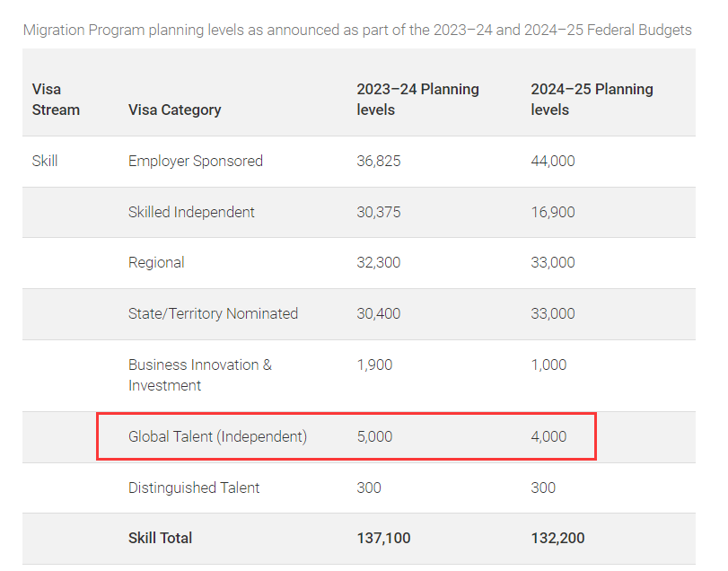The width and height of the screenshot is (728, 571).
Task: Select the 132,200 Skill Total value
Action: 557,538
